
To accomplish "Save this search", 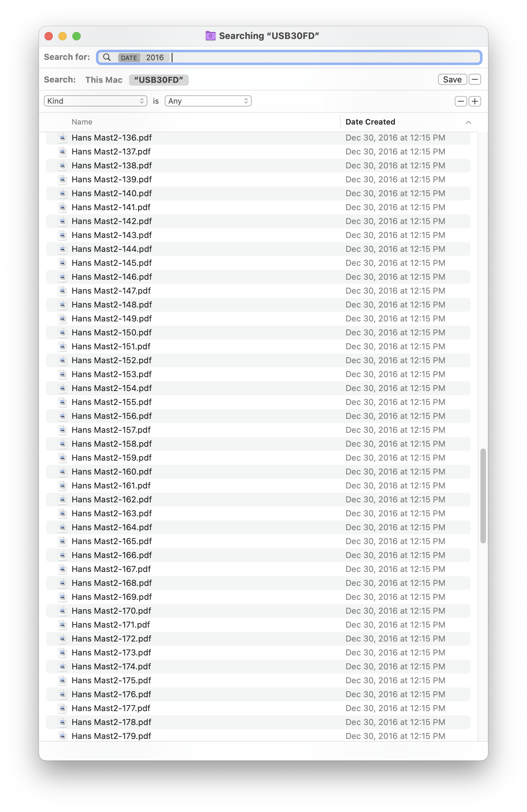I will click(452, 79).
